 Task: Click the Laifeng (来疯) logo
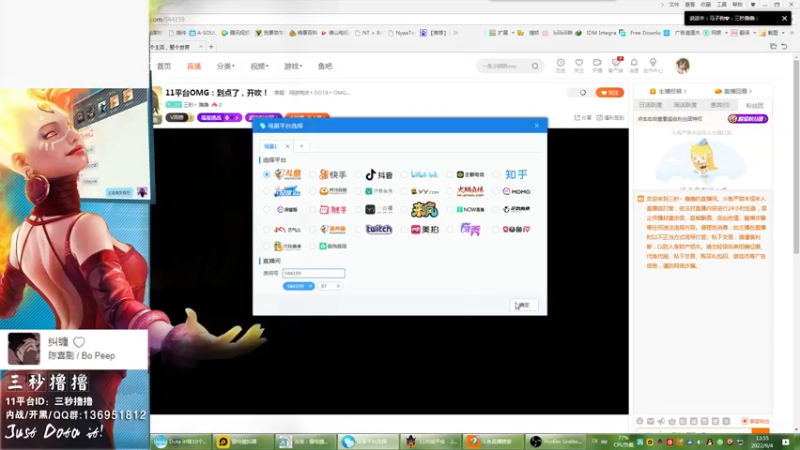tap(424, 209)
